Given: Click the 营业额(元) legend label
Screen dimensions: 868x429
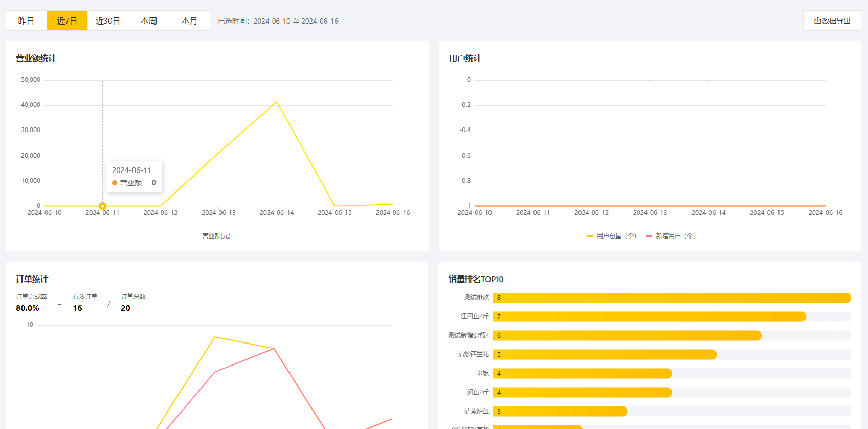Looking at the screenshot, I should click(x=216, y=236).
